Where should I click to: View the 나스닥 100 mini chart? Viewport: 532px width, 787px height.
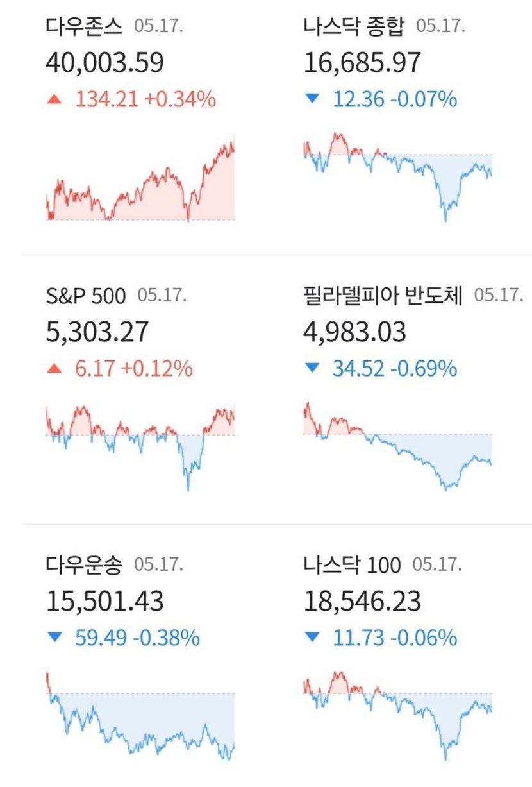pyautogui.click(x=397, y=715)
